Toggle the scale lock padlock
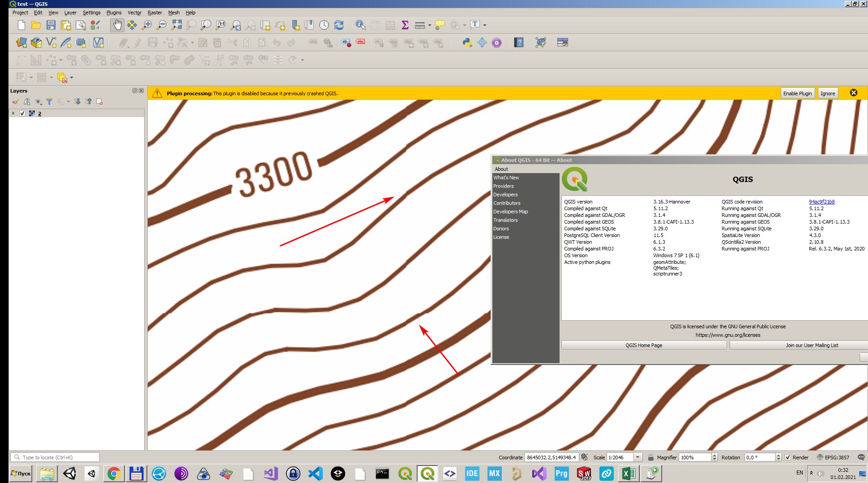This screenshot has width=868, height=483. coord(651,457)
